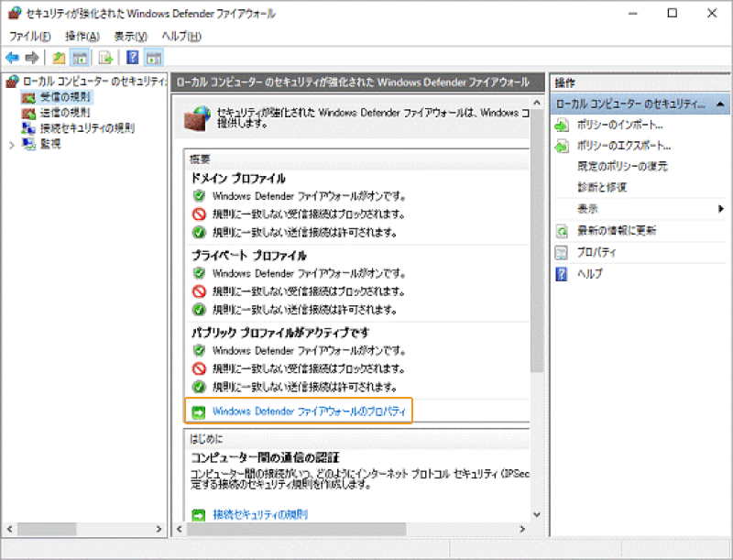Open Windows Defender ファイアウォールのプロパティ link

tap(309, 412)
